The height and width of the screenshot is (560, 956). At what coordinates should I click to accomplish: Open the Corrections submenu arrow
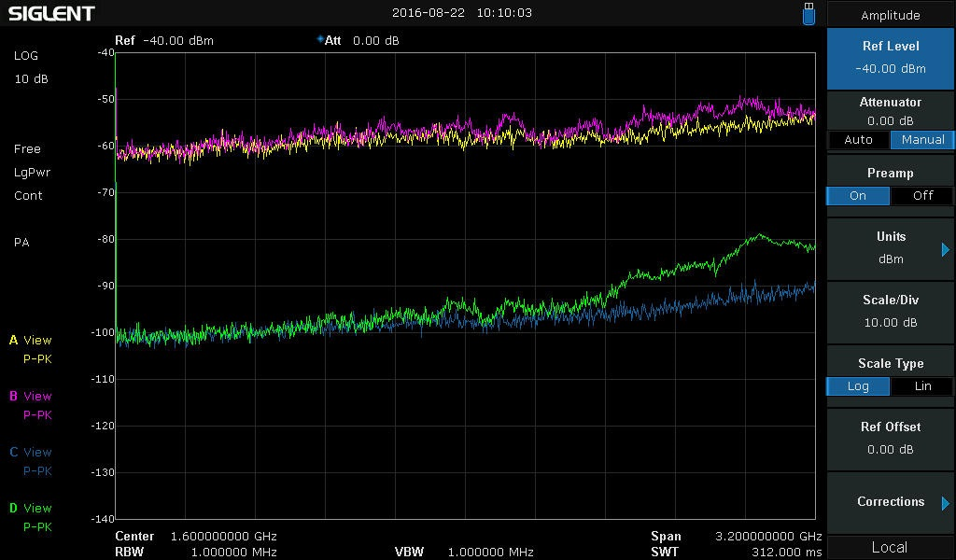(x=945, y=503)
